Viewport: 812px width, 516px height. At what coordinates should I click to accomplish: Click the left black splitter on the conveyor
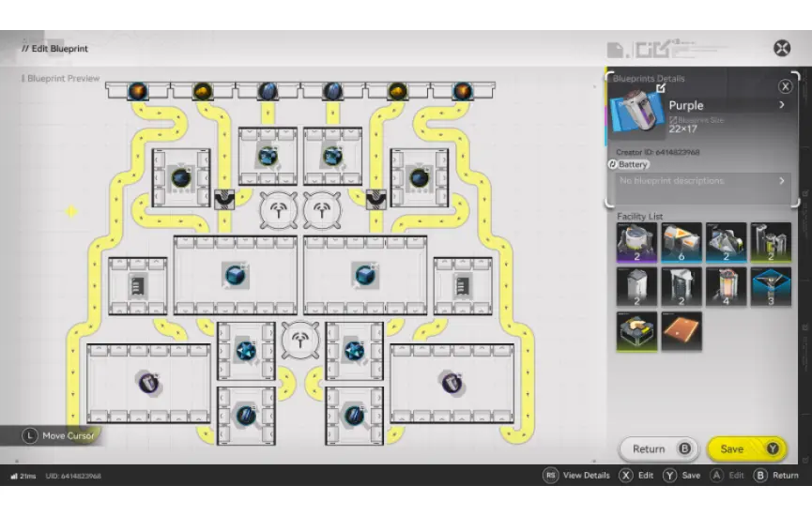224,199
